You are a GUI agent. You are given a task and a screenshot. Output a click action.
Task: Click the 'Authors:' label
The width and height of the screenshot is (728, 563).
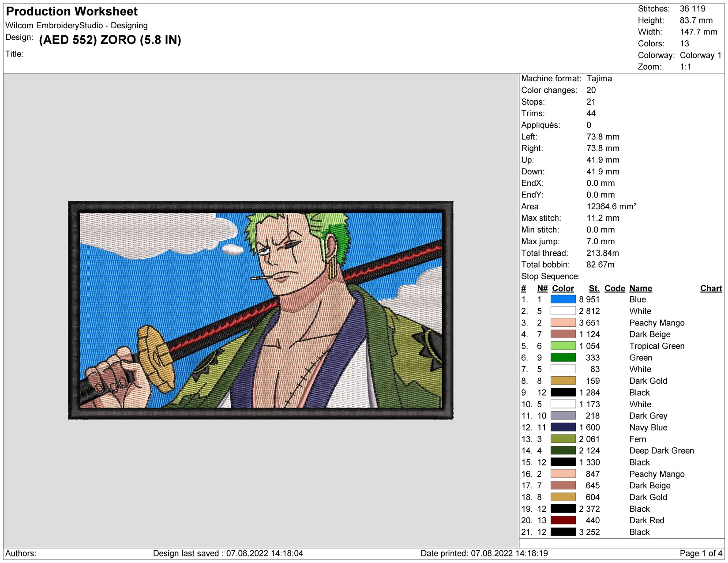click(21, 553)
